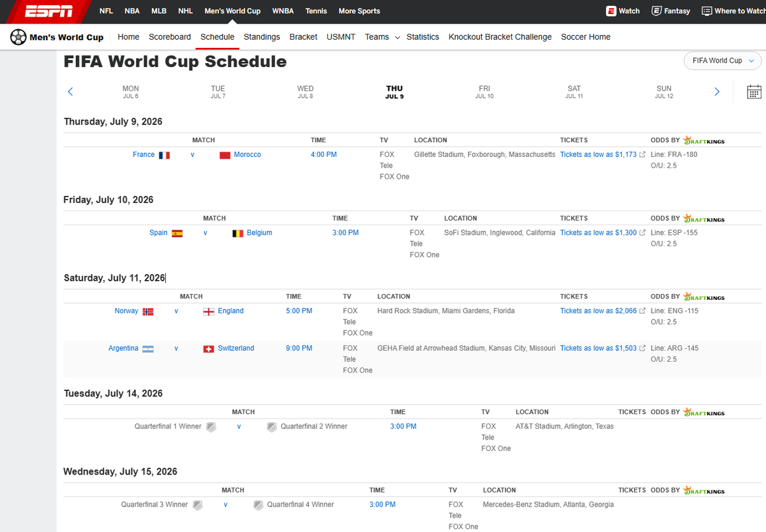Screen dimensions: 766x532
Task: Select Monday Jul 6 date
Action: coord(131,92)
